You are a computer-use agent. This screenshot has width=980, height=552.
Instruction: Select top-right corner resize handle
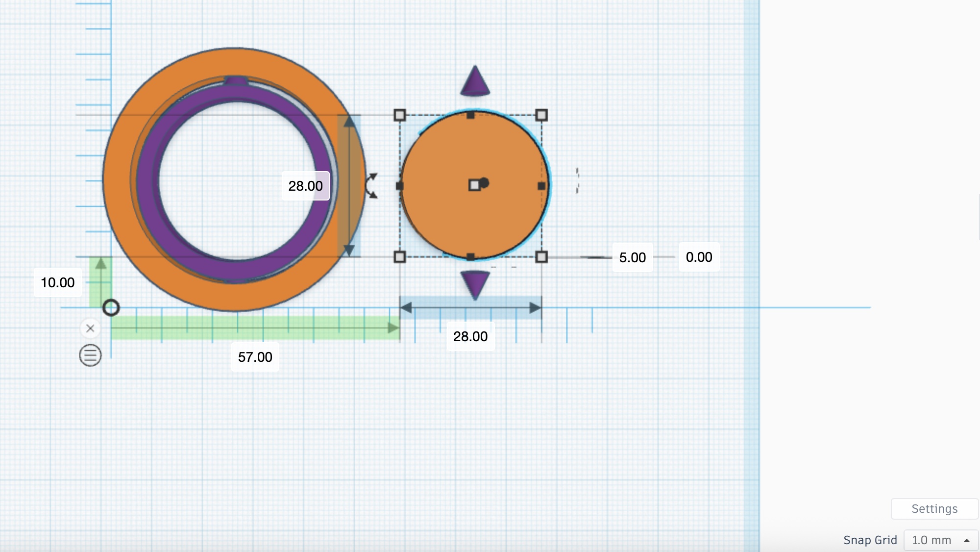click(x=541, y=115)
